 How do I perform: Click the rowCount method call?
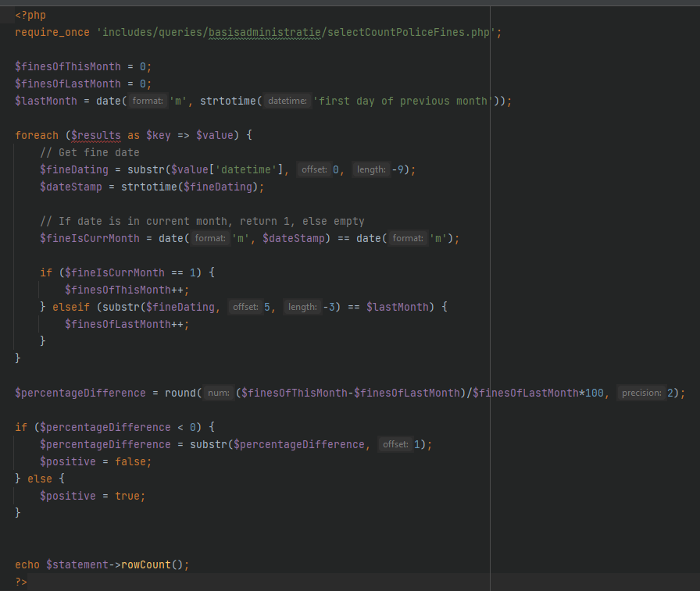(x=145, y=564)
